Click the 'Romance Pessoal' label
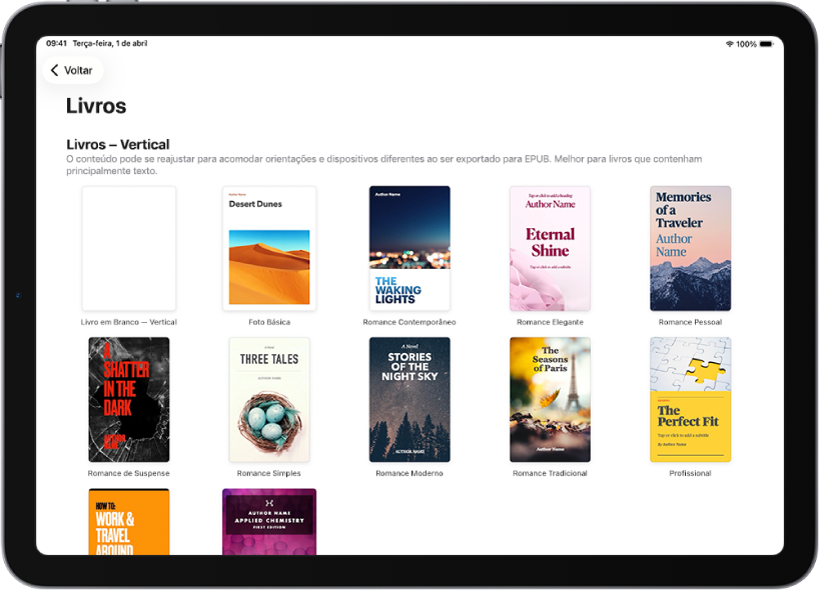The image size is (820, 590). coord(690,322)
